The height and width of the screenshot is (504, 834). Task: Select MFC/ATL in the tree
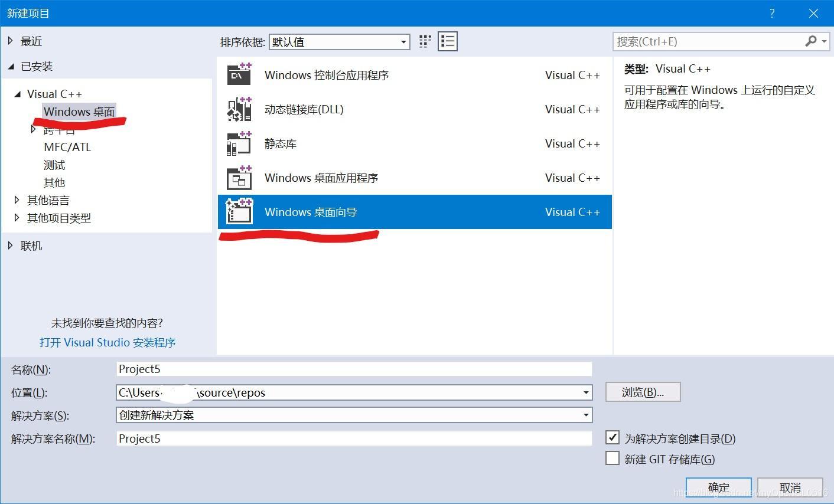(x=67, y=147)
